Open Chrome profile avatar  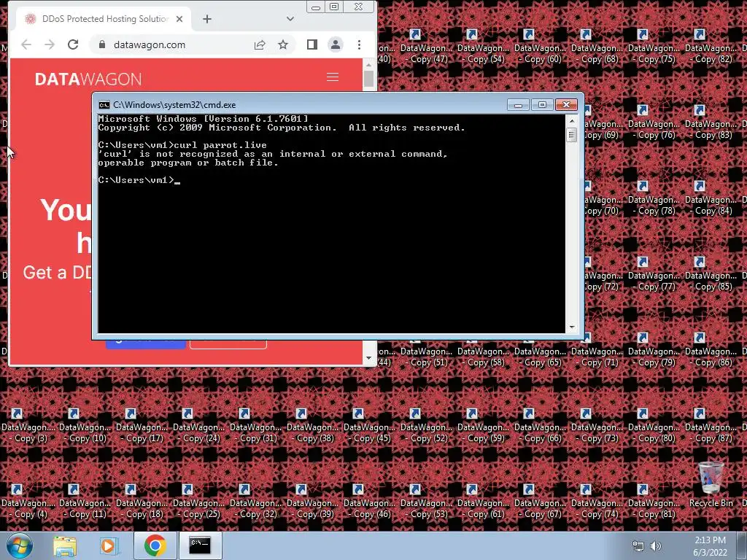click(x=336, y=44)
